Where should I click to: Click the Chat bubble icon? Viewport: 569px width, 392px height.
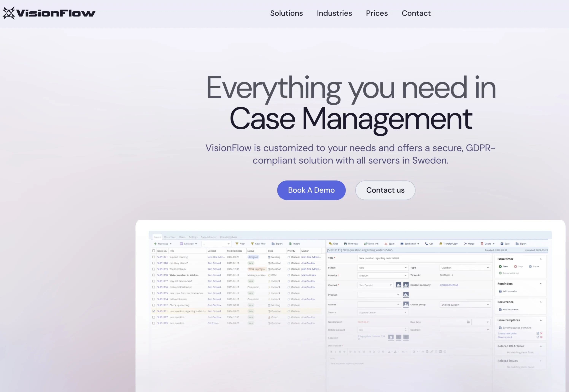coord(330,244)
